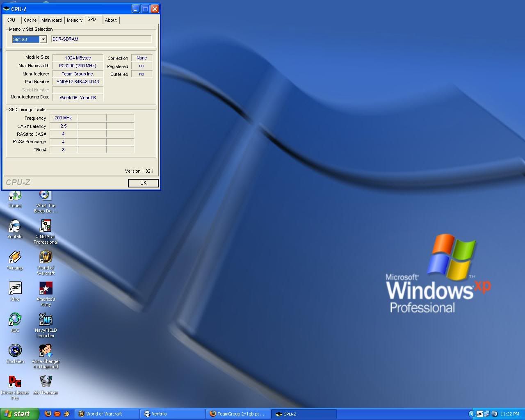Click the Xfire icon in system tray
The height and width of the screenshot is (420, 525).
[x=479, y=414]
